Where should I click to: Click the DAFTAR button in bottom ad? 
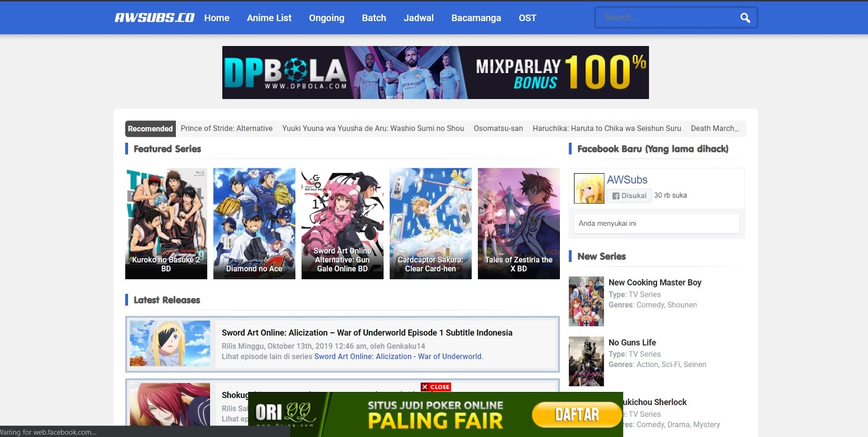pos(576,415)
